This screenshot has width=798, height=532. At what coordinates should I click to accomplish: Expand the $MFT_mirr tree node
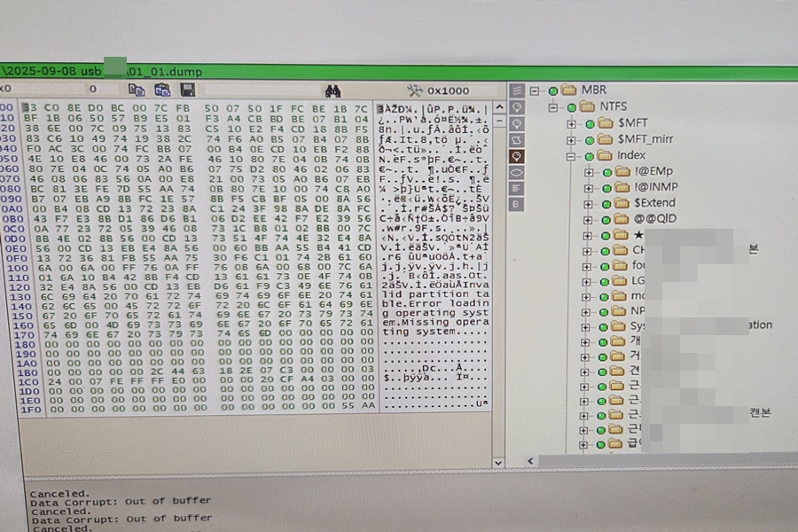[572, 139]
